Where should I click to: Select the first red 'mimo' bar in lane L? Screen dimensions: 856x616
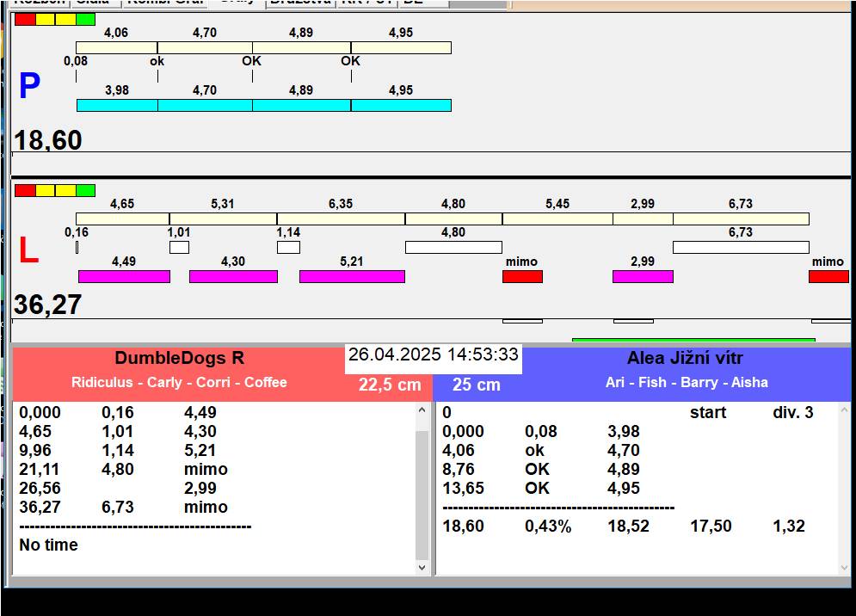tap(522, 276)
